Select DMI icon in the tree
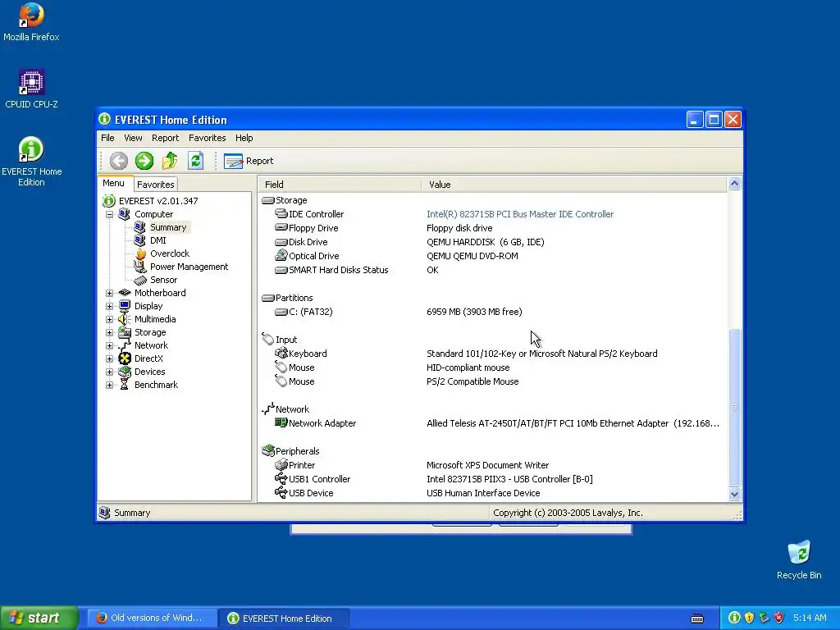The width and height of the screenshot is (840, 630). coord(139,240)
